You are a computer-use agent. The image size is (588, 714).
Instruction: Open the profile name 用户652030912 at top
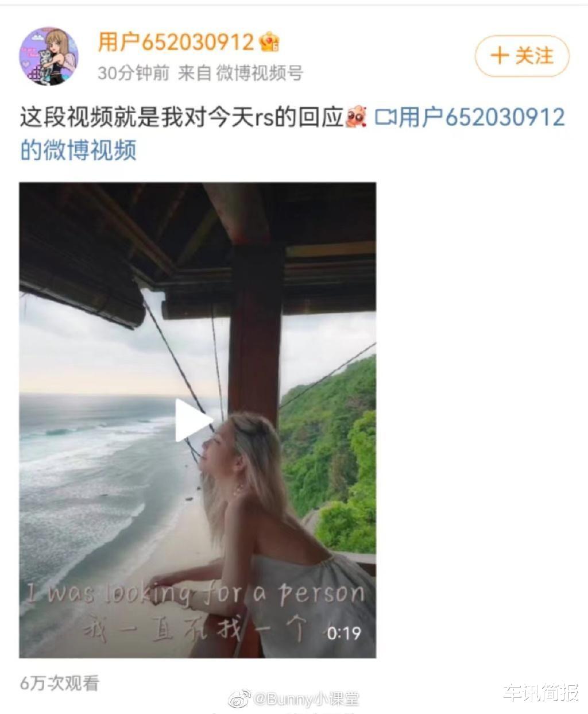(176, 42)
